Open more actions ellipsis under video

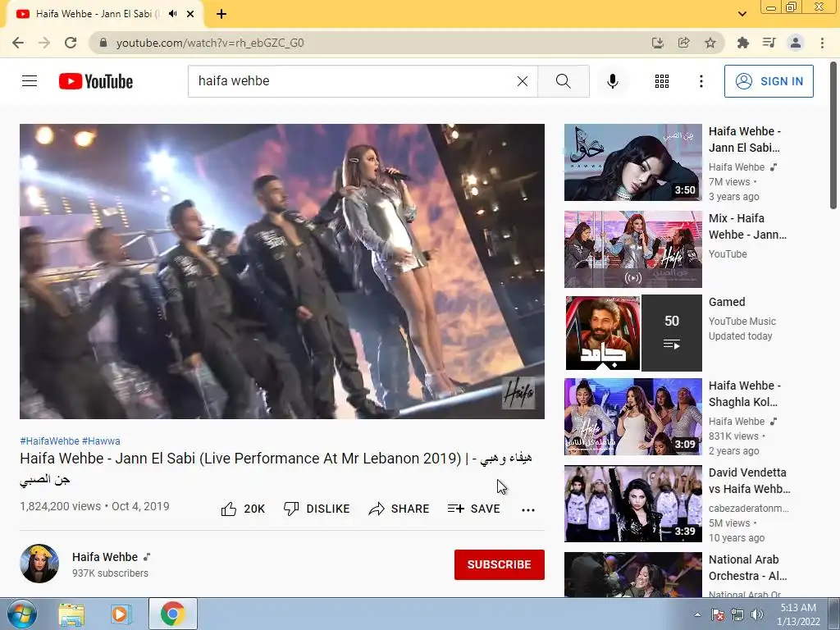(527, 509)
